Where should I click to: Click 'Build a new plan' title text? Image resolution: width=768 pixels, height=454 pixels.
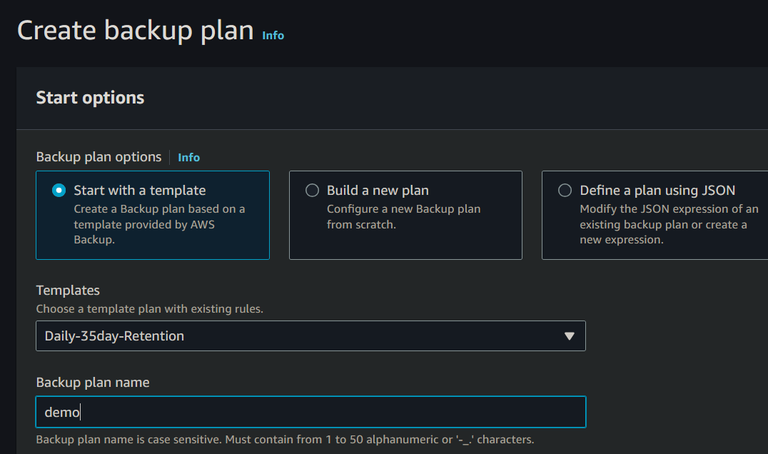(377, 190)
